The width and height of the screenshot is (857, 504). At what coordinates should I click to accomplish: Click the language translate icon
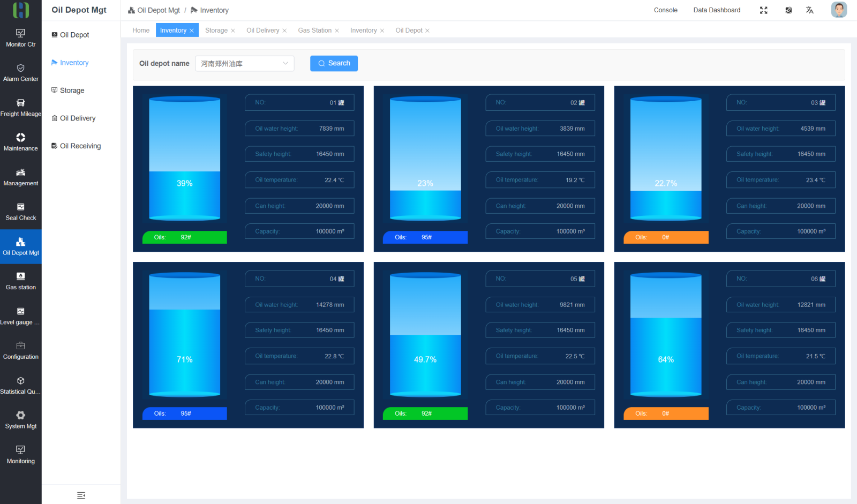coord(810,10)
